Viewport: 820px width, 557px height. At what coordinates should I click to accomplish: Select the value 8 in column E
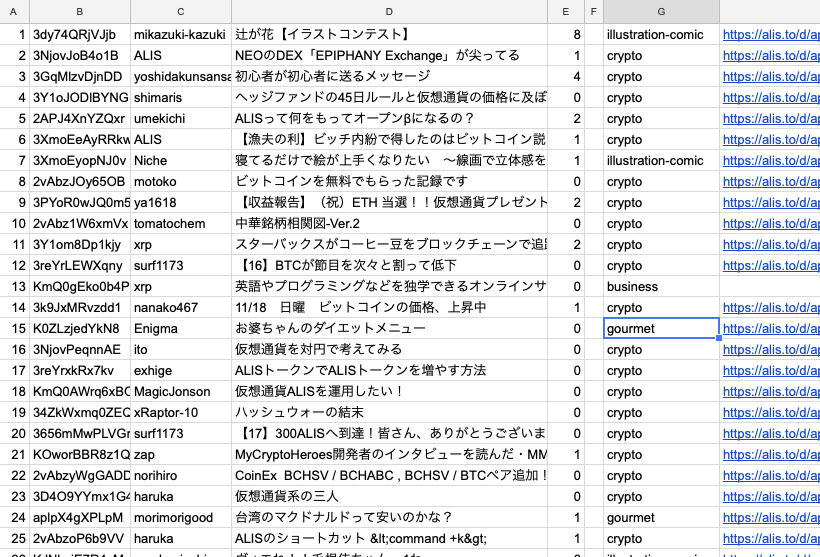pyautogui.click(x=565, y=34)
